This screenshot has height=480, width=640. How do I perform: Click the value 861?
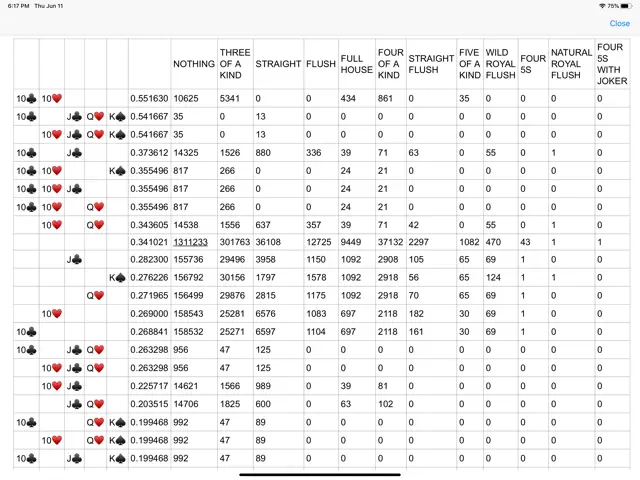385,98
